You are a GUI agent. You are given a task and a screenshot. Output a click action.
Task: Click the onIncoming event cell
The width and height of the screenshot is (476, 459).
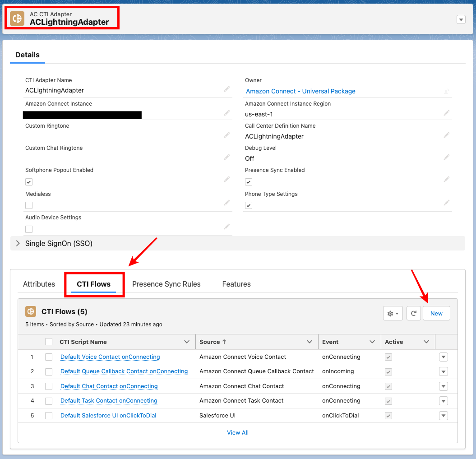click(338, 371)
